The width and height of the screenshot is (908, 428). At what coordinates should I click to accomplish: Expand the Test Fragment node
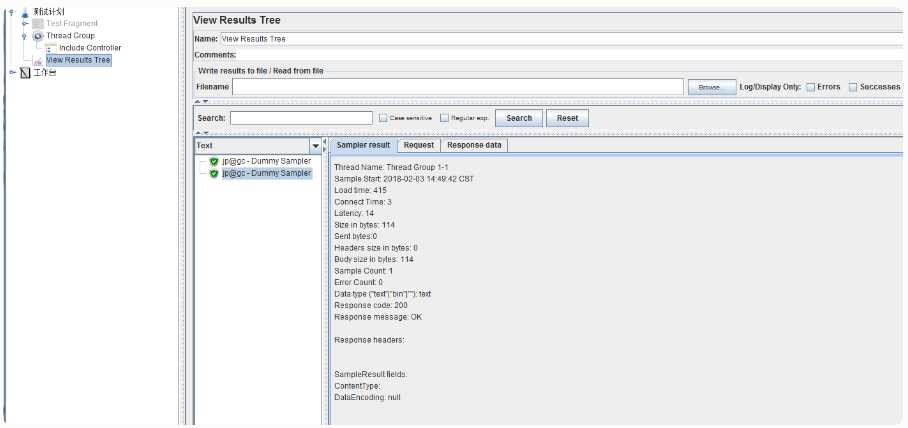click(25, 24)
